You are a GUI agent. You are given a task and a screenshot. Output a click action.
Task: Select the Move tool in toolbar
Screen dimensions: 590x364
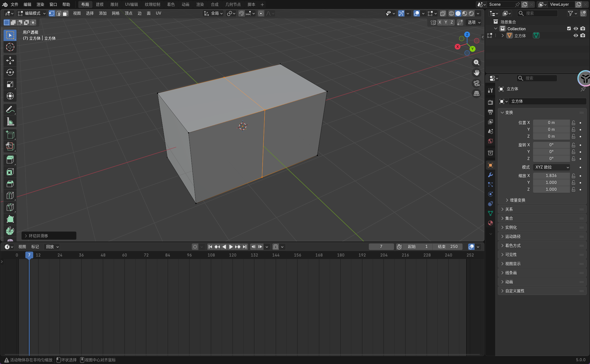point(10,60)
